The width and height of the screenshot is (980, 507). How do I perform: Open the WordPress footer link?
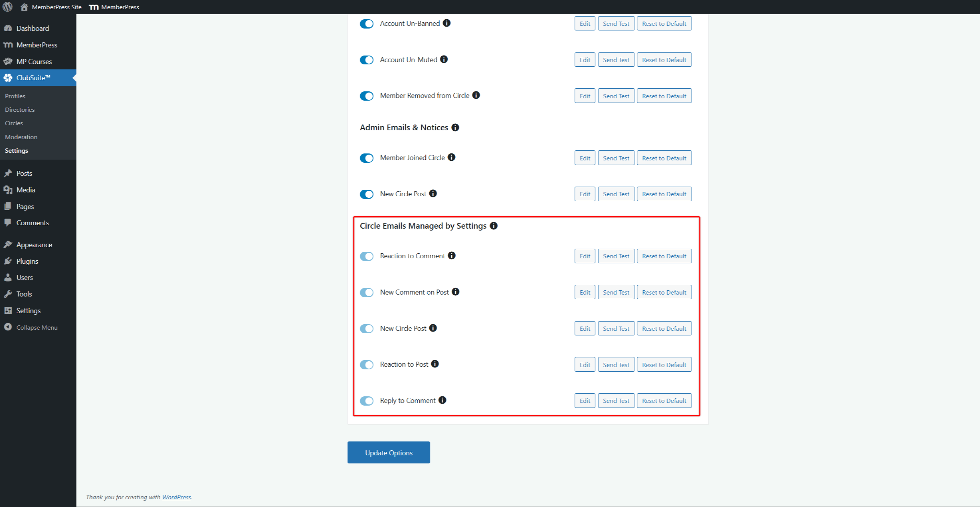pos(176,497)
